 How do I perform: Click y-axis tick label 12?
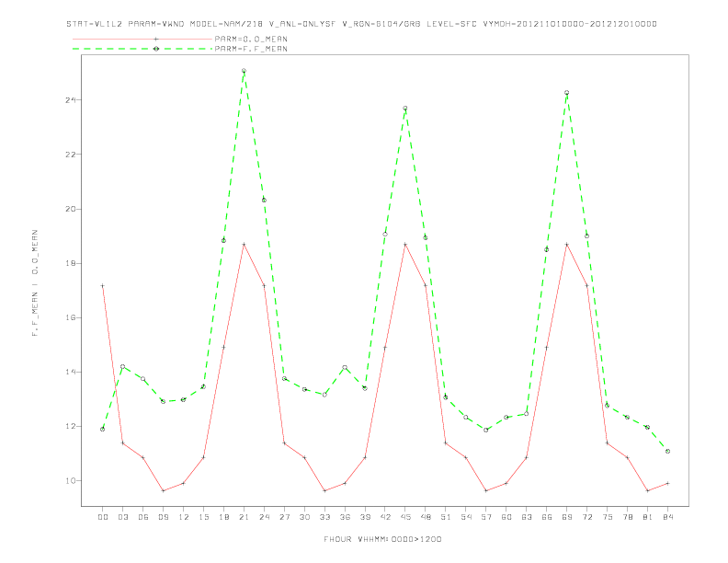(71, 427)
